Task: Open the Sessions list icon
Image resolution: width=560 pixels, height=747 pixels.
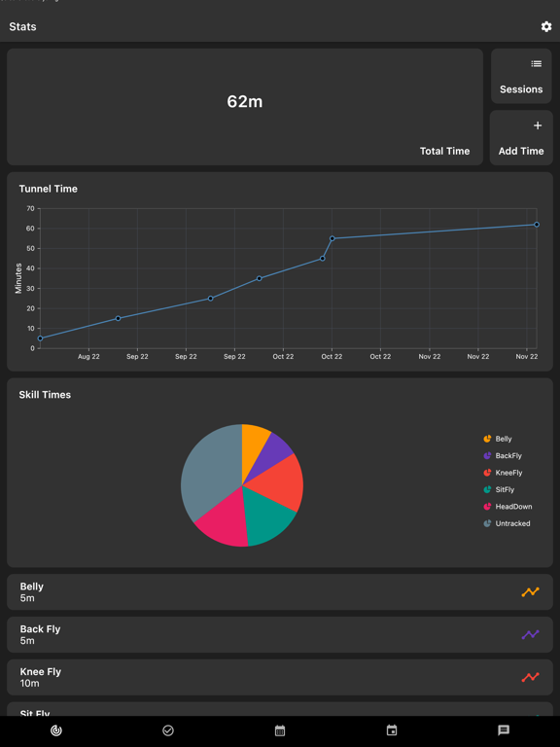Action: click(x=537, y=64)
